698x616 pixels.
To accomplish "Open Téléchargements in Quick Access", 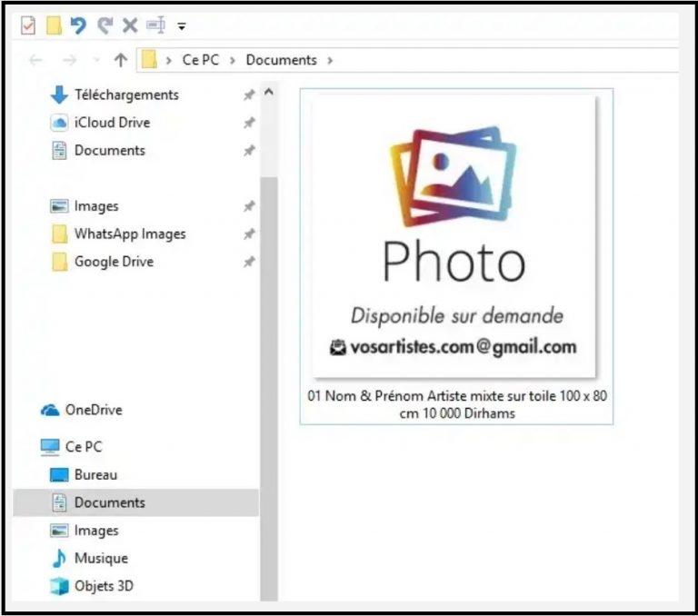I will coord(125,94).
